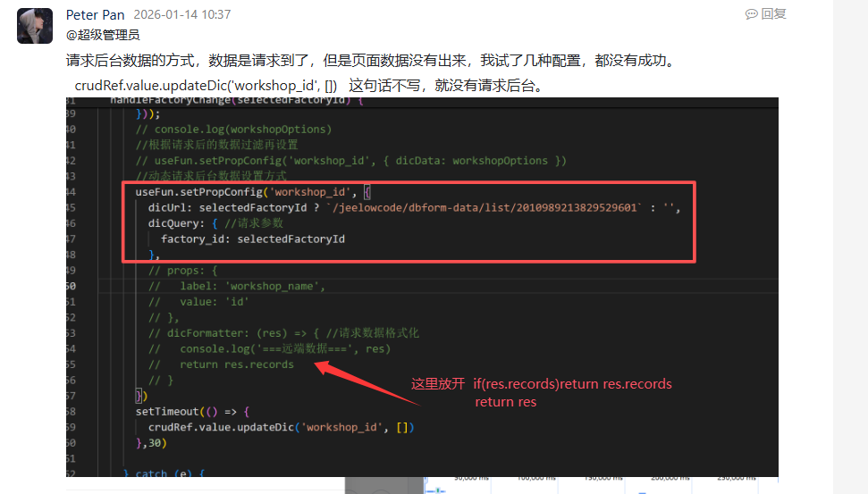The height and width of the screenshot is (494, 868).
Task: Open the code screenshot image in the comment
Action: 421,286
